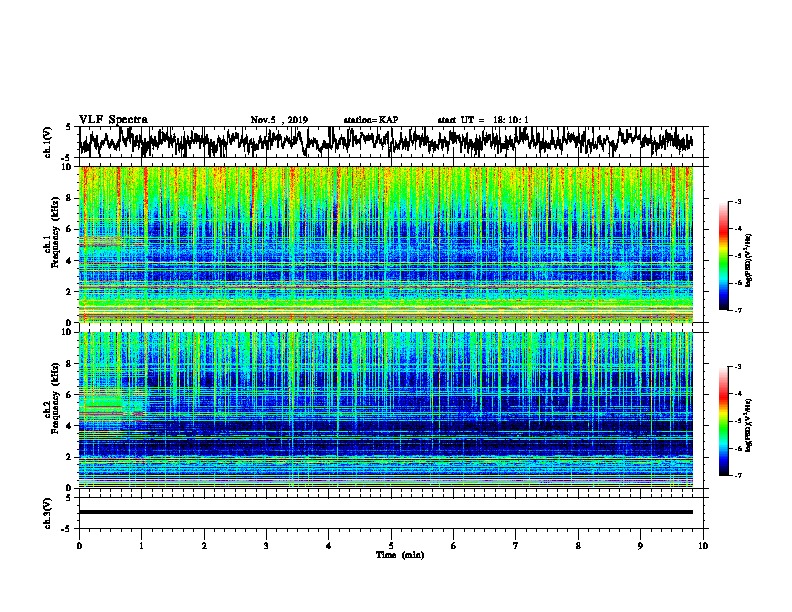Click the ch.1 color bar log(PSD) label
This screenshot has height=612, width=792.
749,259
